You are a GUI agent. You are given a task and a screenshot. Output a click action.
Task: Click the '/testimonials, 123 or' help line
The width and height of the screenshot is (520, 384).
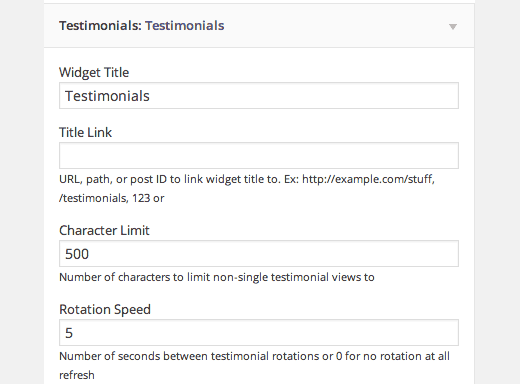(x=112, y=198)
